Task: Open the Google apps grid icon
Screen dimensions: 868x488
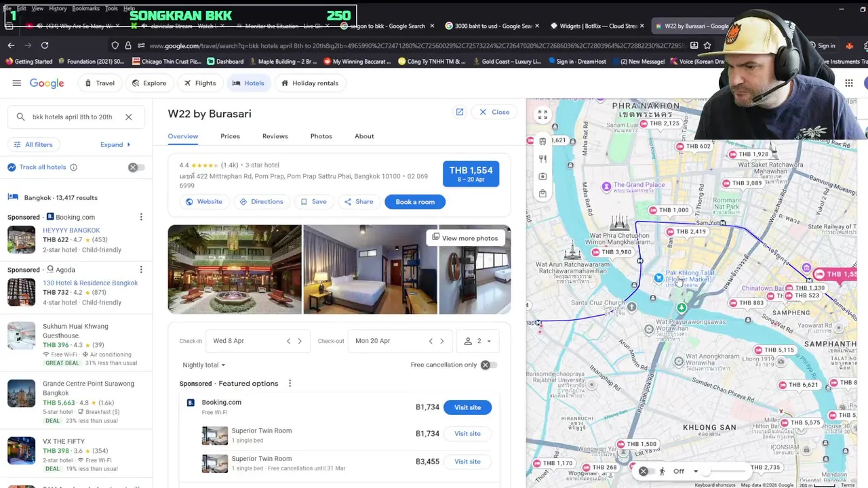Action: pos(849,83)
